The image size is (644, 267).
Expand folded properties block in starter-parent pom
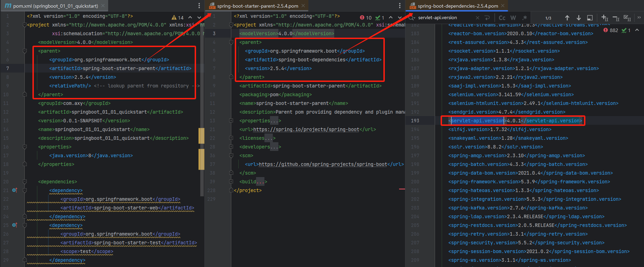coord(231,121)
